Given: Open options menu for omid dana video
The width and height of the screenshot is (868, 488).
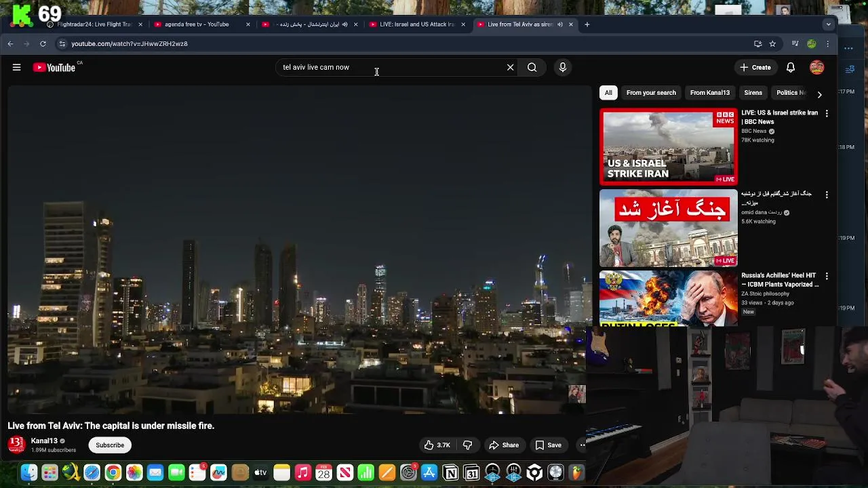Looking at the screenshot, I should tap(827, 195).
